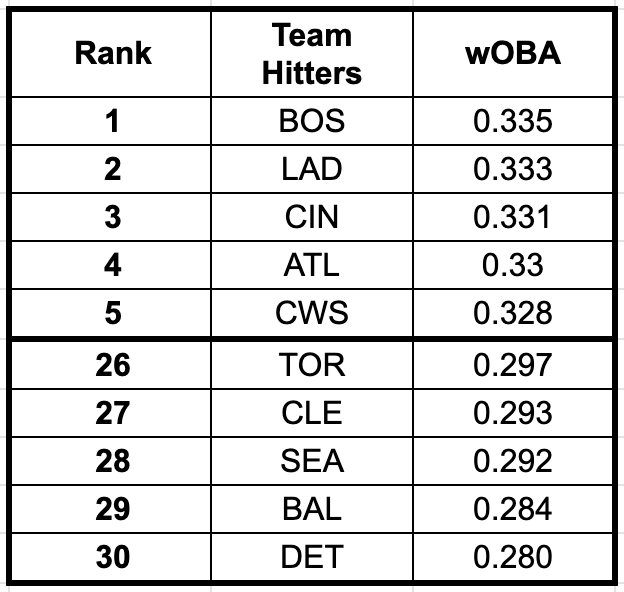
Task: Select the 0.297 wOBA value cell
Action: point(512,365)
